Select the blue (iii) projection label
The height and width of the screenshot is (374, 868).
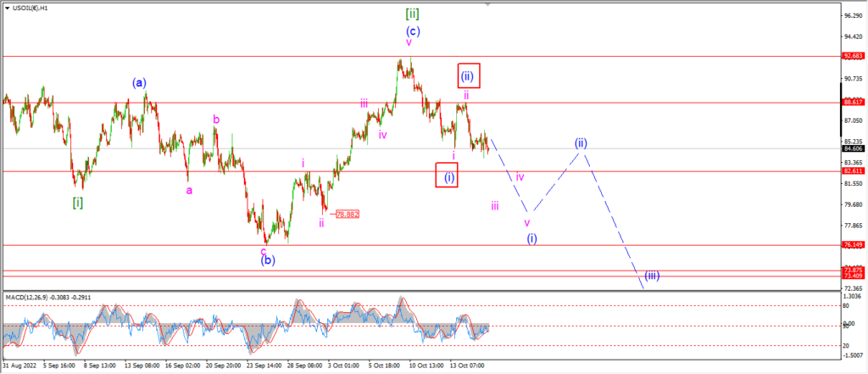pyautogui.click(x=652, y=276)
